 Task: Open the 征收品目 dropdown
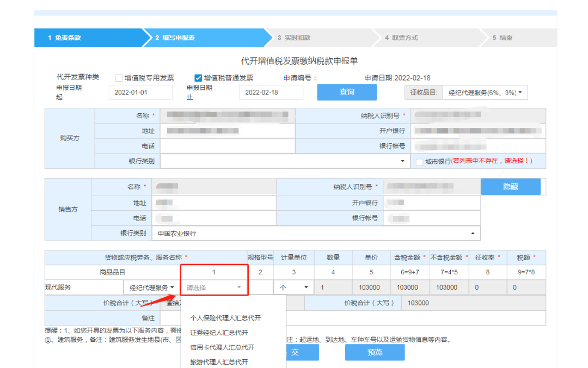click(x=485, y=93)
